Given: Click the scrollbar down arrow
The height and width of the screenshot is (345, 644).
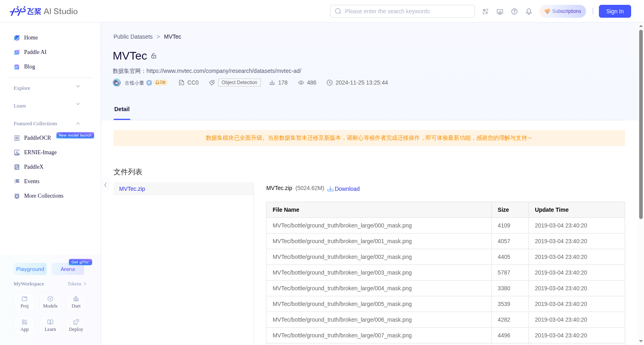Looking at the screenshot, I should click(641, 341).
